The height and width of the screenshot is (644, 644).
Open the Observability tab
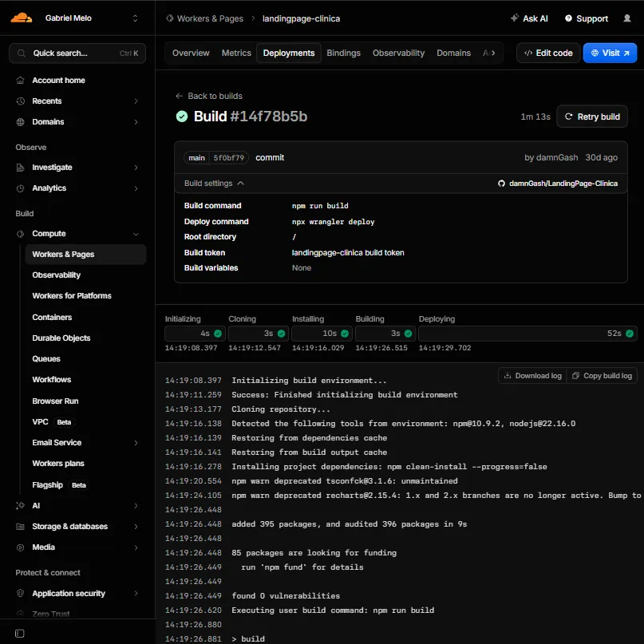tap(398, 53)
